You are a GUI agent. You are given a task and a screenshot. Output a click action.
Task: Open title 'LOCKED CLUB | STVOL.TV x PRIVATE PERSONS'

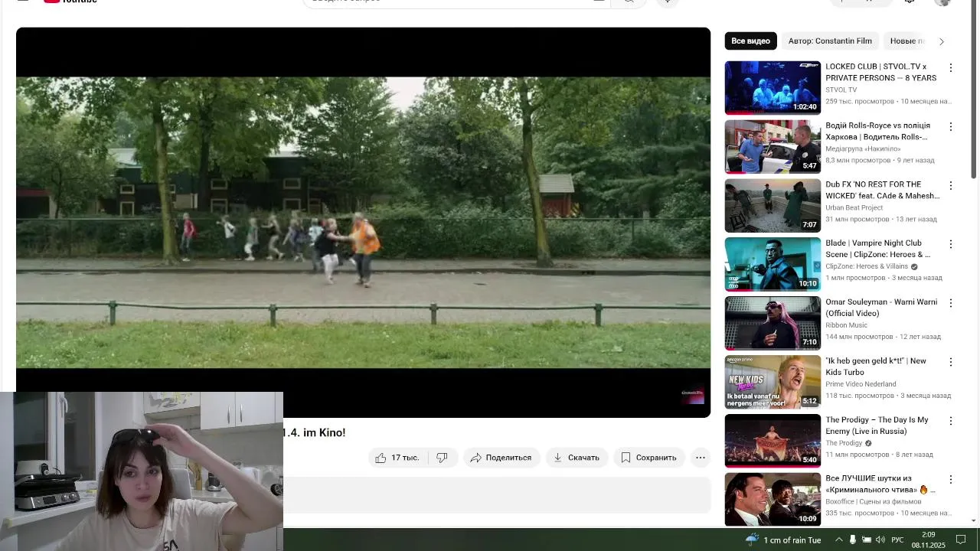tap(880, 72)
